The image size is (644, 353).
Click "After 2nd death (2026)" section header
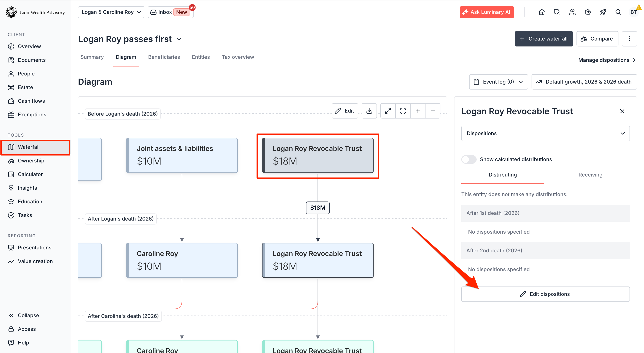(x=545, y=251)
